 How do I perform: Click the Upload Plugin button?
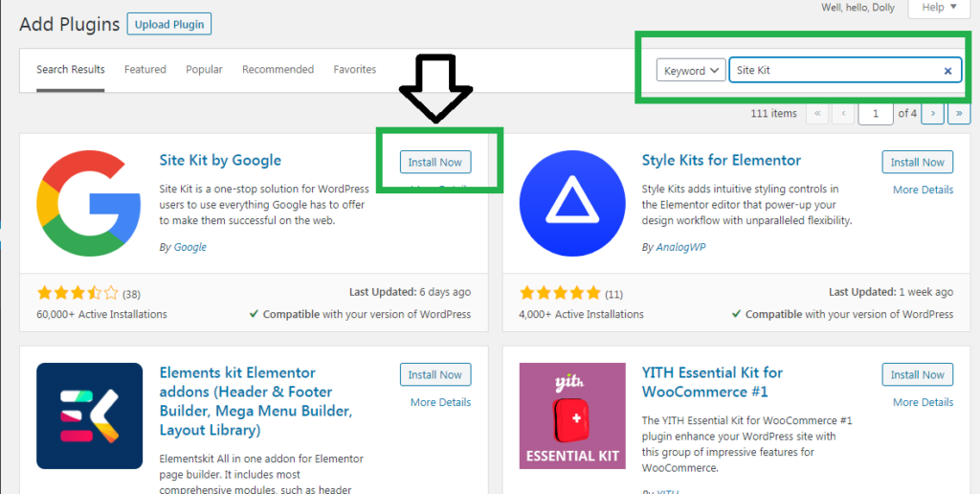pos(169,25)
